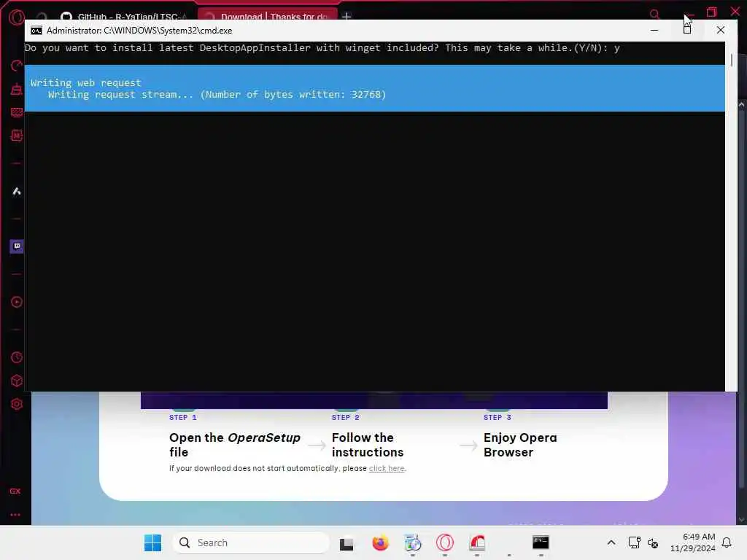
Task: Open the Opera GX main menu logo
Action: pos(16,17)
